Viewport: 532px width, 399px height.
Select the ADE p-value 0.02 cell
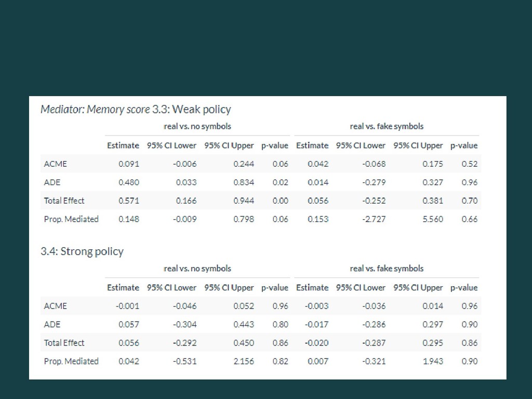click(x=280, y=182)
